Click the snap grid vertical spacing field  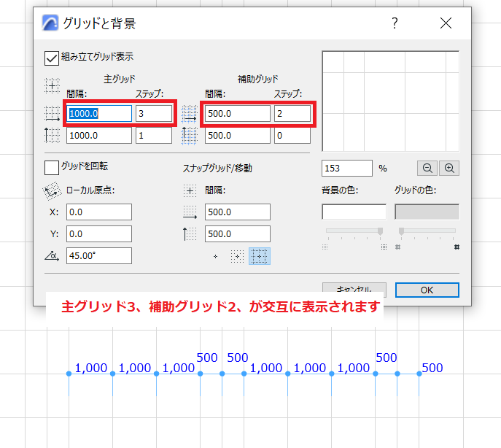(238, 233)
